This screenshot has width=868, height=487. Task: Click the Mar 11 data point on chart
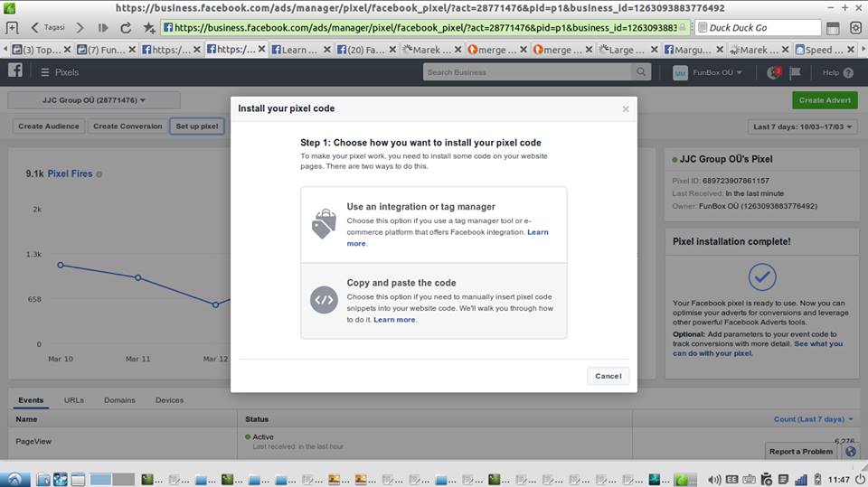pyautogui.click(x=137, y=277)
